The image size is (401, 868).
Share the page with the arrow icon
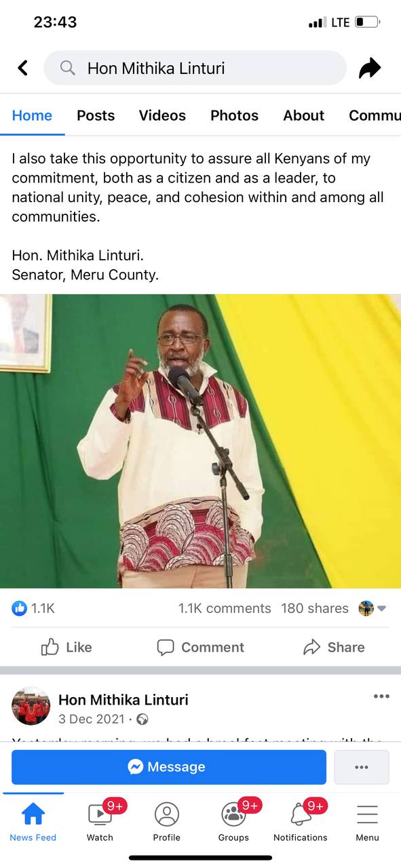[x=370, y=68]
